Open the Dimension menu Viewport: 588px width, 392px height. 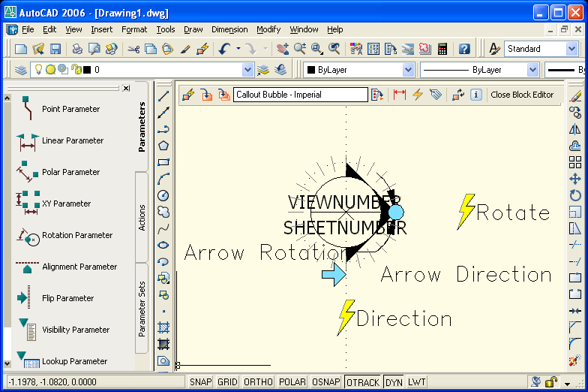coord(229,29)
